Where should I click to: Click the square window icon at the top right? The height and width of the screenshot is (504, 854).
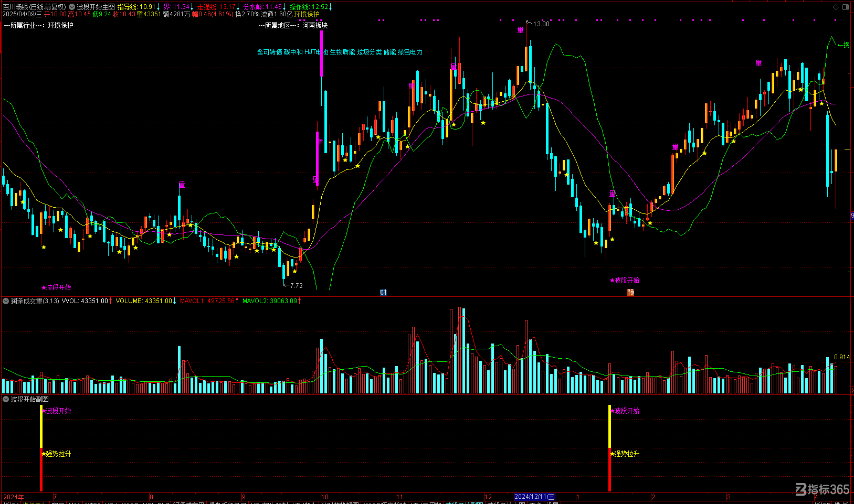(x=845, y=7)
